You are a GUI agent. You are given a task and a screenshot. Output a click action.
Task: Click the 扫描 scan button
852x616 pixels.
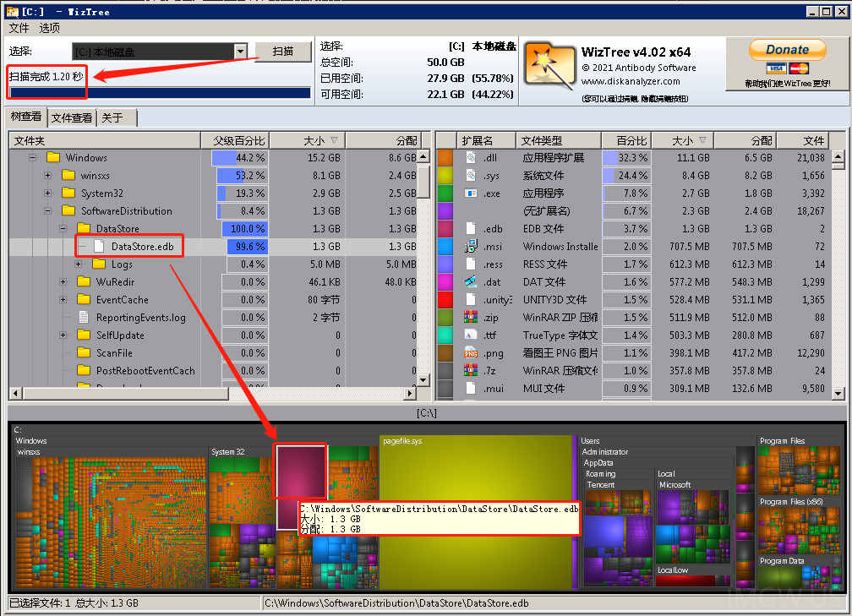point(283,52)
